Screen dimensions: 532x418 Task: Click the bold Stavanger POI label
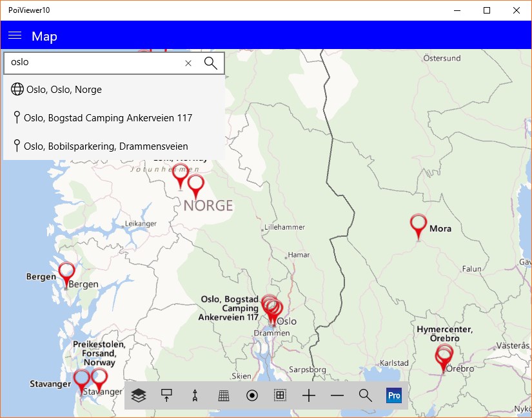[x=50, y=384]
